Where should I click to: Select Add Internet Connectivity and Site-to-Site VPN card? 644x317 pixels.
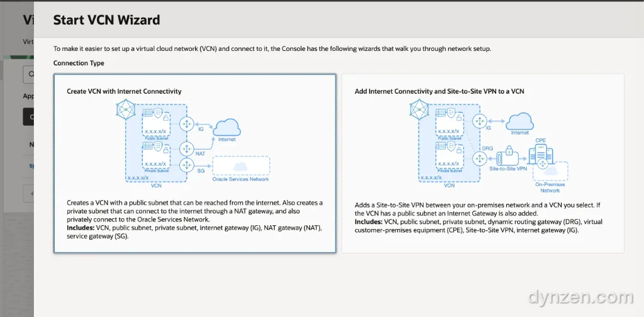tap(483, 164)
